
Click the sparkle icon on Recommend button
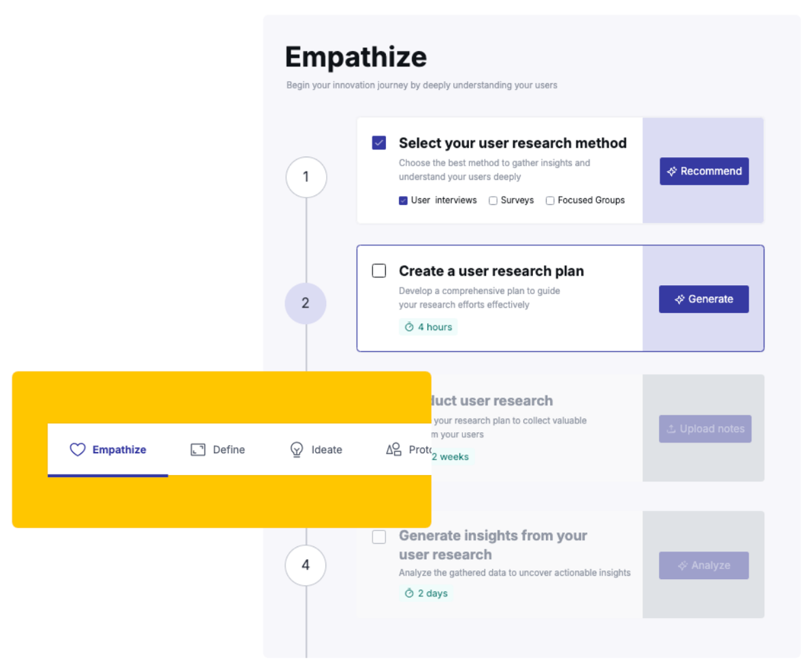(672, 171)
